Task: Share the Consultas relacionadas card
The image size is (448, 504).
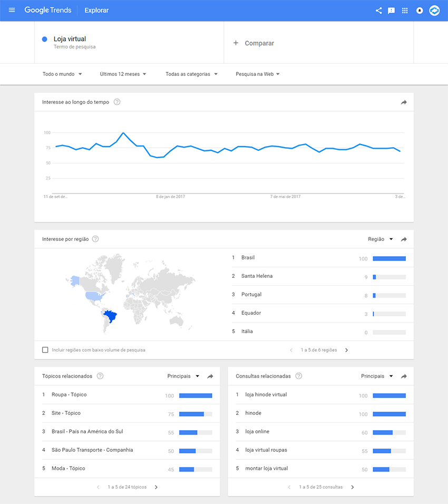Action: click(404, 376)
